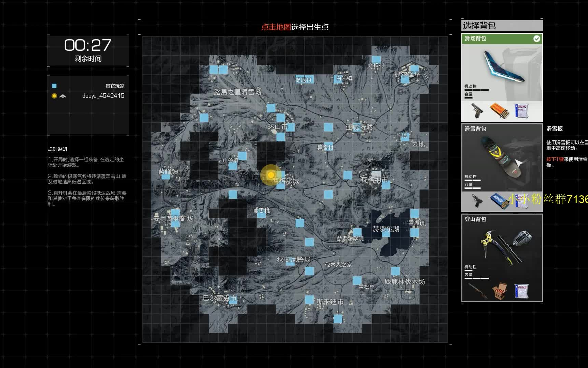The width and height of the screenshot is (588, 368).
Task: Select 麋鹿林伐木场 on the map
Action: coord(405,282)
